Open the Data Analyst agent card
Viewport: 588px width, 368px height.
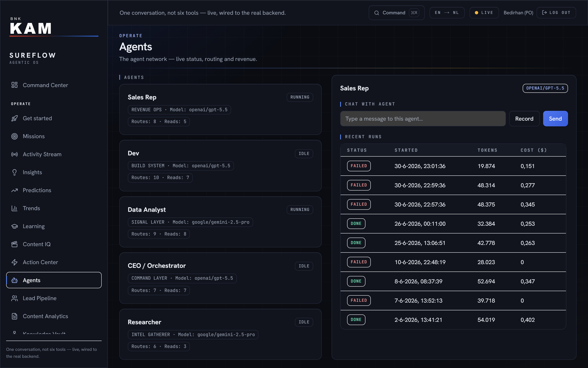pos(220,222)
